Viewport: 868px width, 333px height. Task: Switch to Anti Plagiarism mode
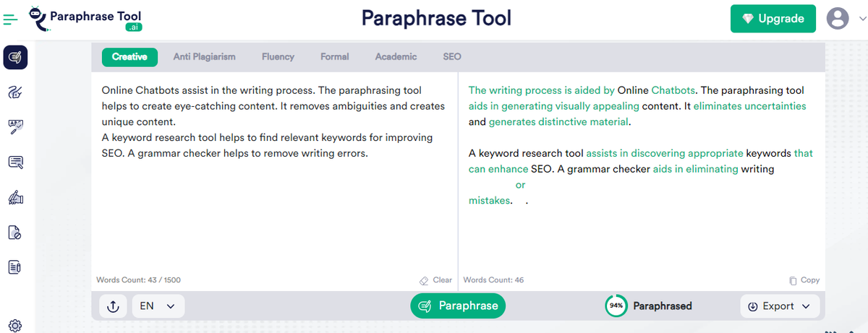pyautogui.click(x=204, y=56)
